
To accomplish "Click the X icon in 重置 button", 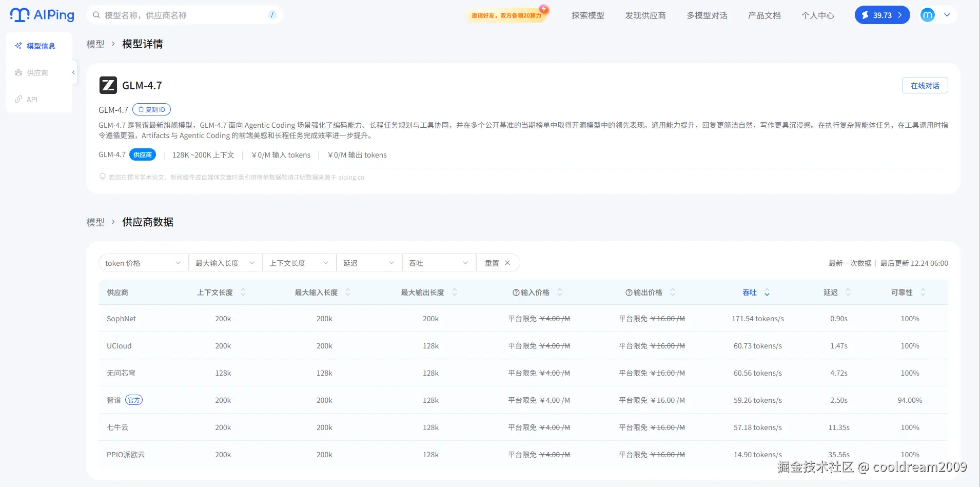I will click(507, 263).
